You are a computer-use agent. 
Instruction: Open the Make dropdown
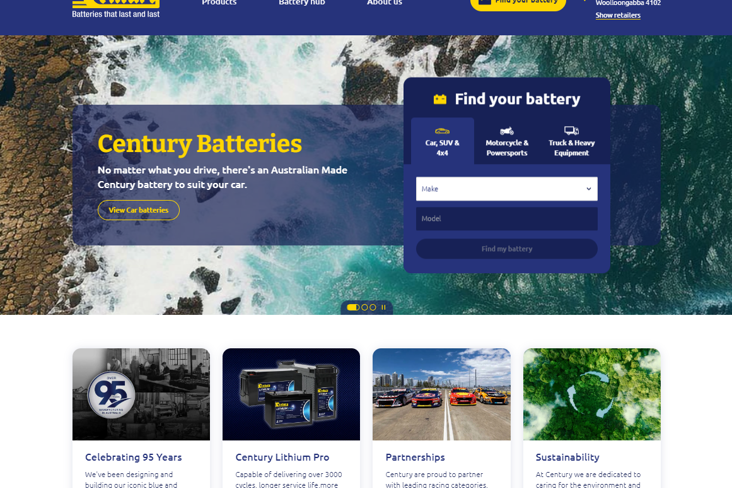click(507, 189)
